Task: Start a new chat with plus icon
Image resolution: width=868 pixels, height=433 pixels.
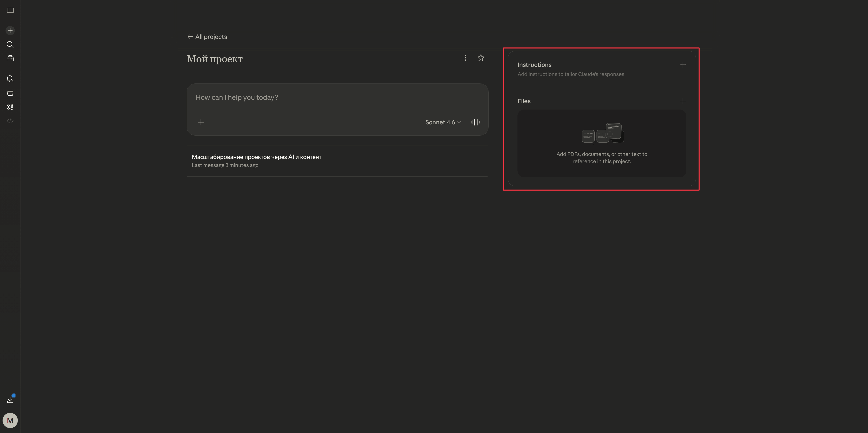Action: click(x=10, y=31)
